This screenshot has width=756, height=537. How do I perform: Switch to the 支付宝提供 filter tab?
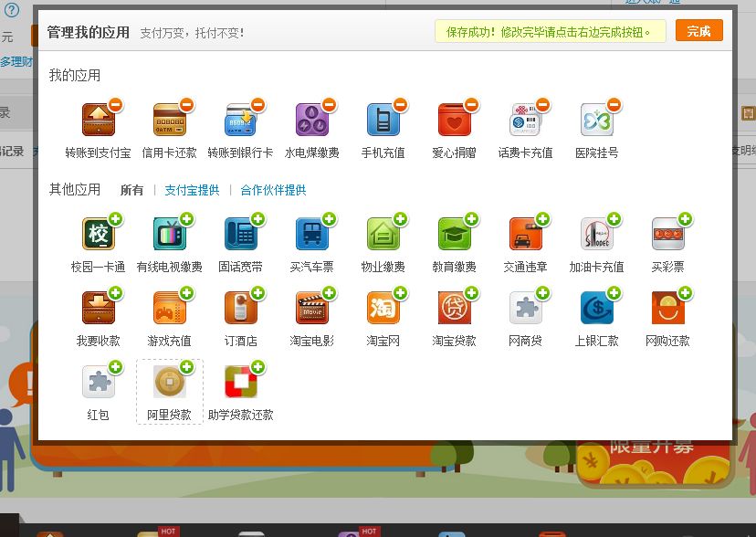click(x=192, y=190)
